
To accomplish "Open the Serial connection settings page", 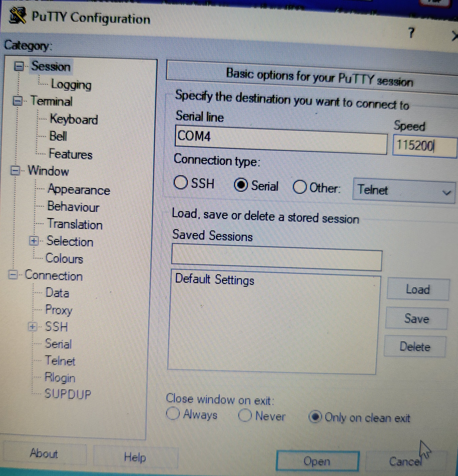I will pyautogui.click(x=58, y=344).
